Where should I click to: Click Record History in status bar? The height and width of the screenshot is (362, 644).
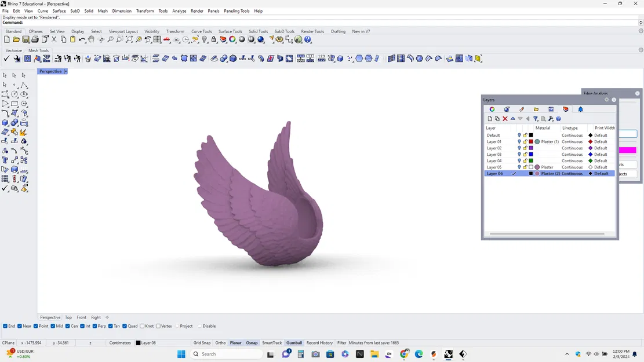pos(319,343)
